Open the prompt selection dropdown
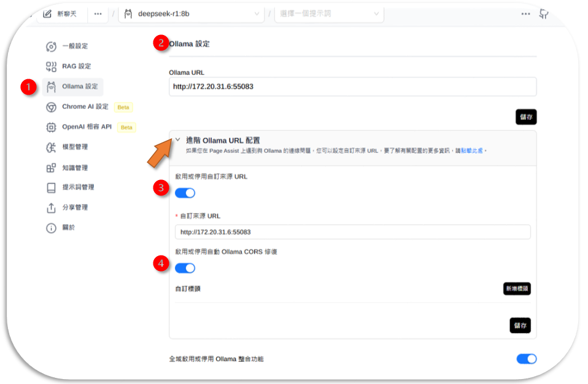 (x=328, y=14)
